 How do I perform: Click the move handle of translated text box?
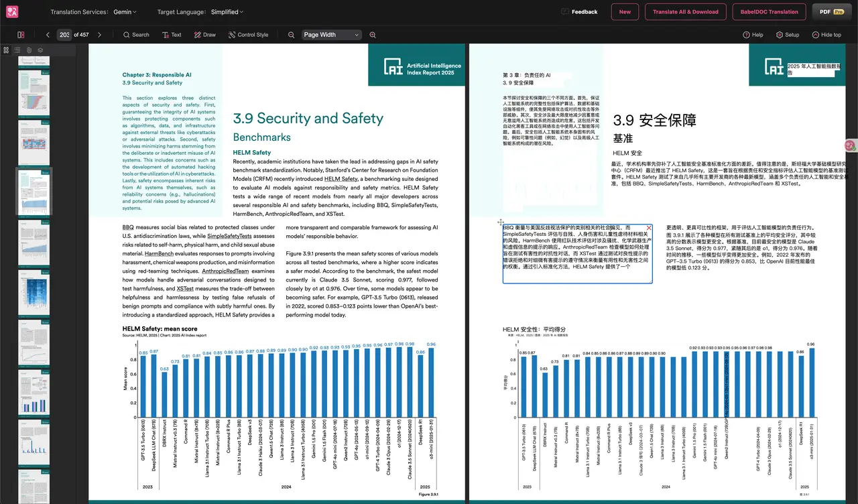point(501,222)
